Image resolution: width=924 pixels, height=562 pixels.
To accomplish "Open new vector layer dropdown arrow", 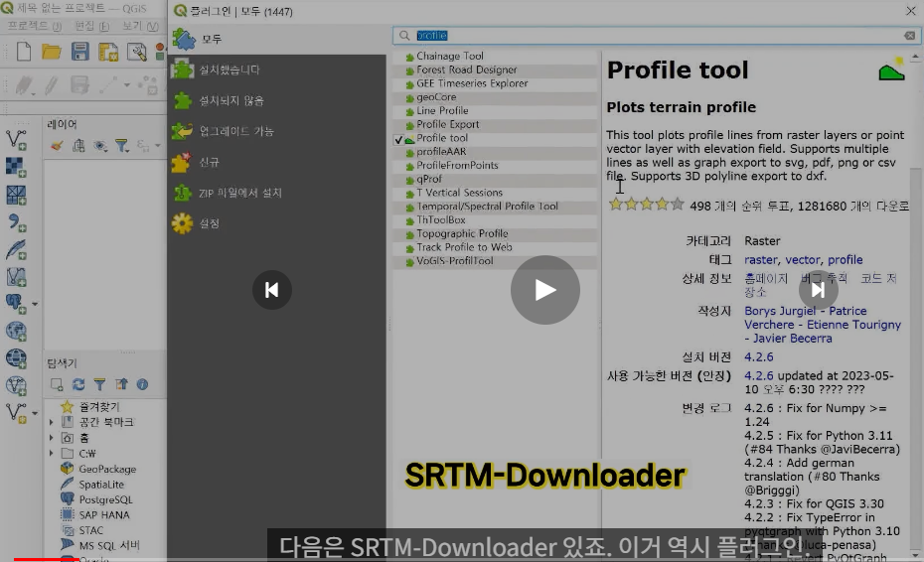I will coord(35,413).
